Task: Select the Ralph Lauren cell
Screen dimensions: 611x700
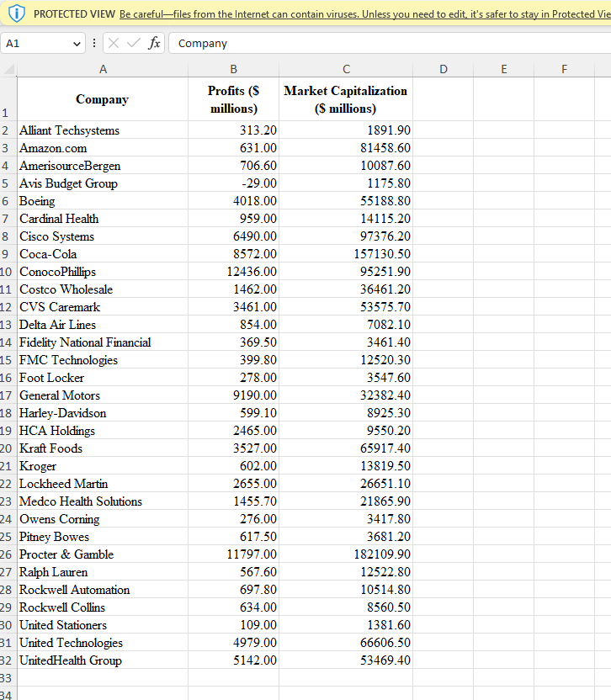Action: pyautogui.click(x=103, y=572)
